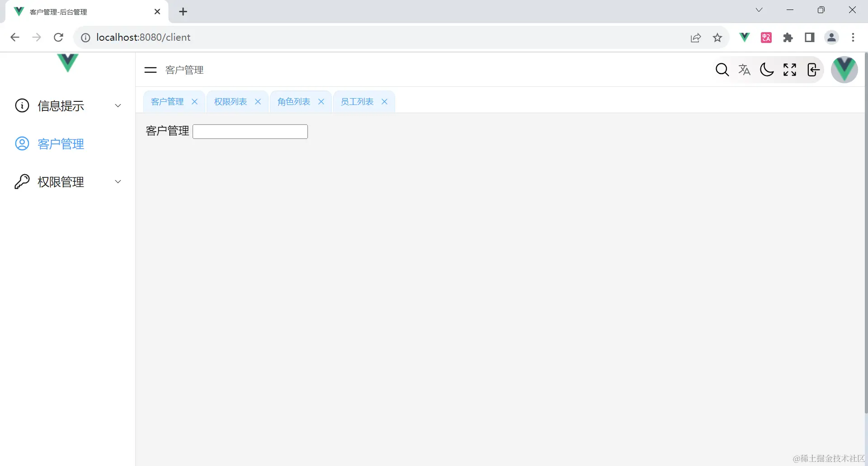Close the 客户管理 page tab
The width and height of the screenshot is (868, 466).
coord(195,102)
